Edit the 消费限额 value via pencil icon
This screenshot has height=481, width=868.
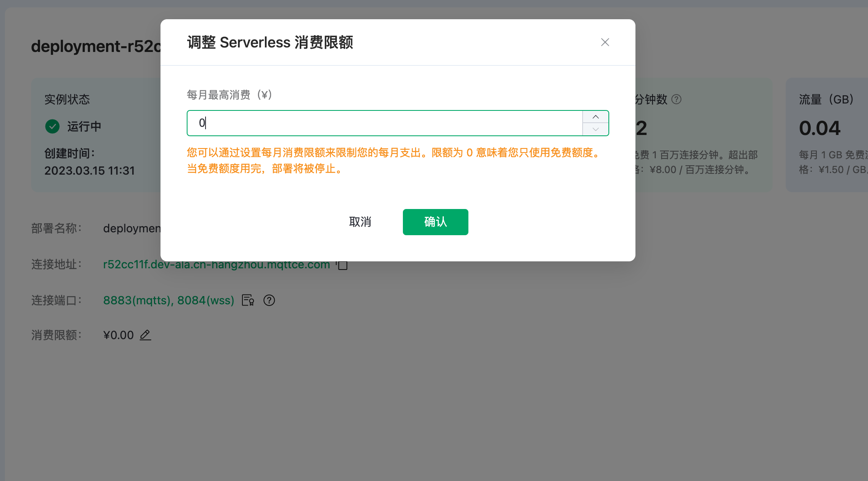click(145, 335)
